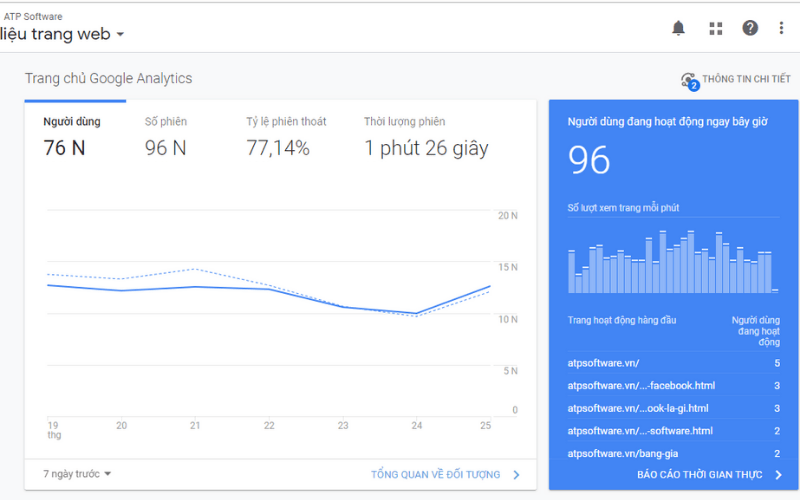The image size is (800, 500).
Task: Expand the web property selector dropdown arrow
Action: point(120,34)
